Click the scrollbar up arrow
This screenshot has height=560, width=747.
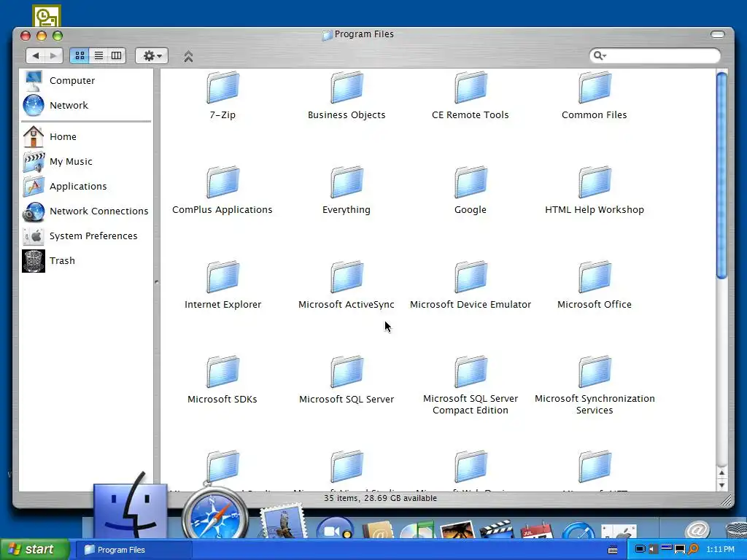[x=721, y=473]
